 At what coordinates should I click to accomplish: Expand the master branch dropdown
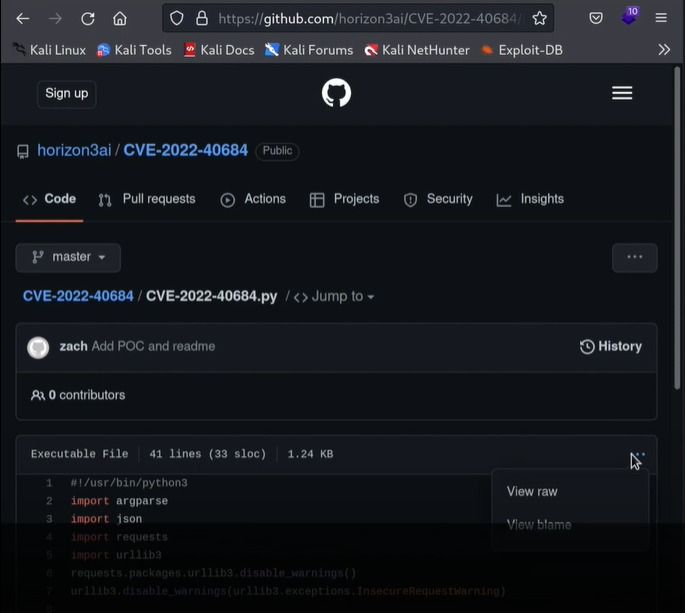(x=68, y=257)
